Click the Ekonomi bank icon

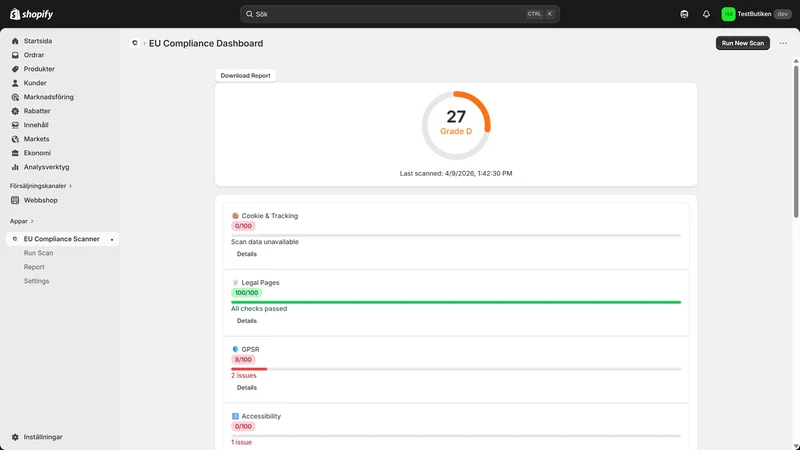15,153
